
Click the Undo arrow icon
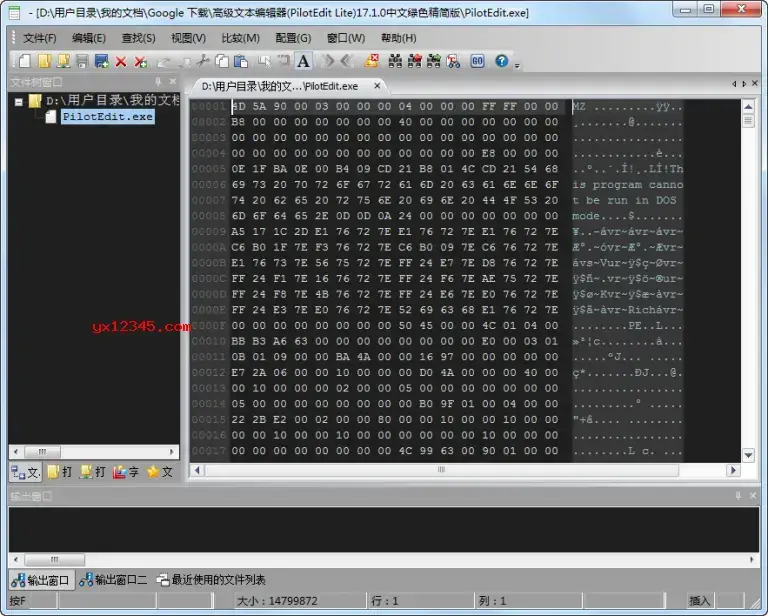coord(164,62)
